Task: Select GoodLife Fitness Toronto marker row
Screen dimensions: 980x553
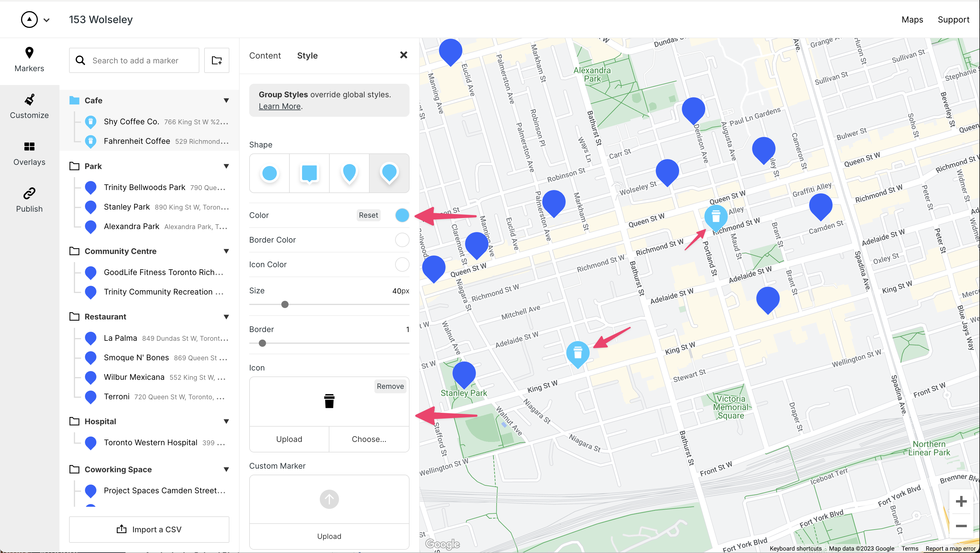Action: coord(157,272)
